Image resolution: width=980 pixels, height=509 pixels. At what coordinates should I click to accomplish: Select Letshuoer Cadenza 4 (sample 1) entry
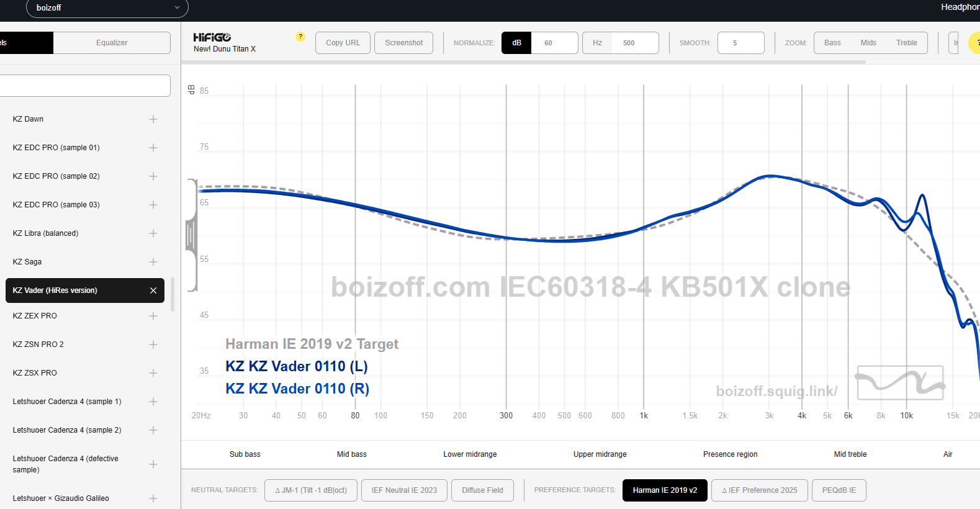click(67, 402)
